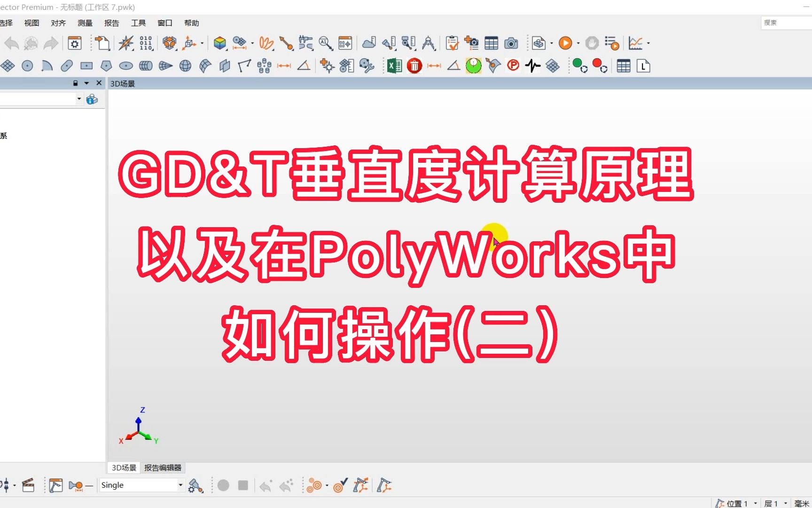Create a slot feature

point(67,66)
